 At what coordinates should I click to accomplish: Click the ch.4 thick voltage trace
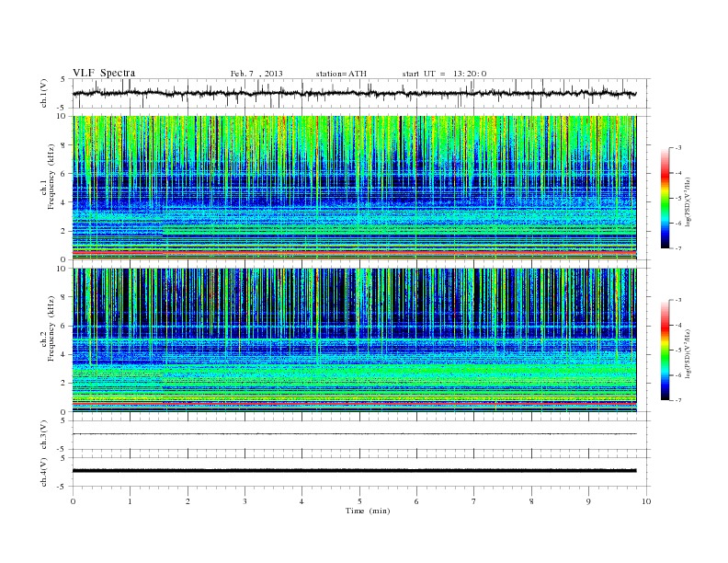354,471
